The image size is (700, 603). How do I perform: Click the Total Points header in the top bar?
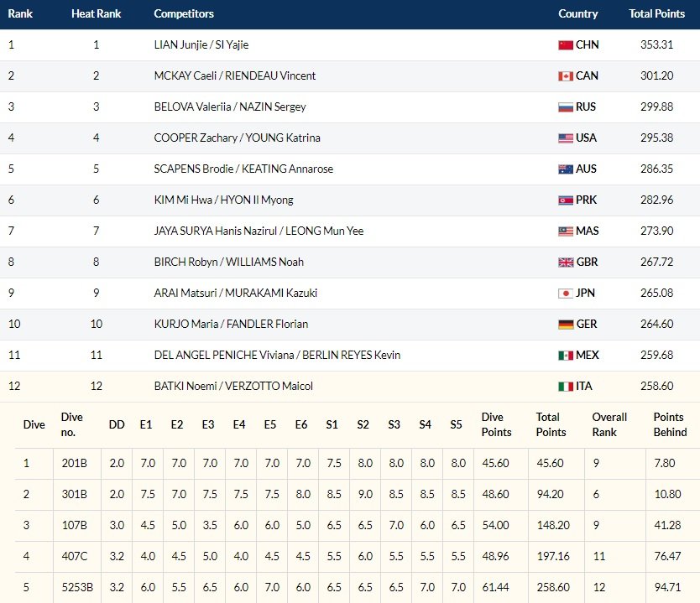[x=656, y=13]
